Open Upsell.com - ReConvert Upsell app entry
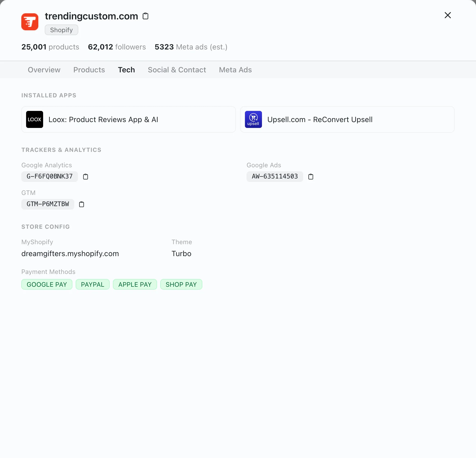Viewport: 476px width, 458px height. (x=347, y=119)
